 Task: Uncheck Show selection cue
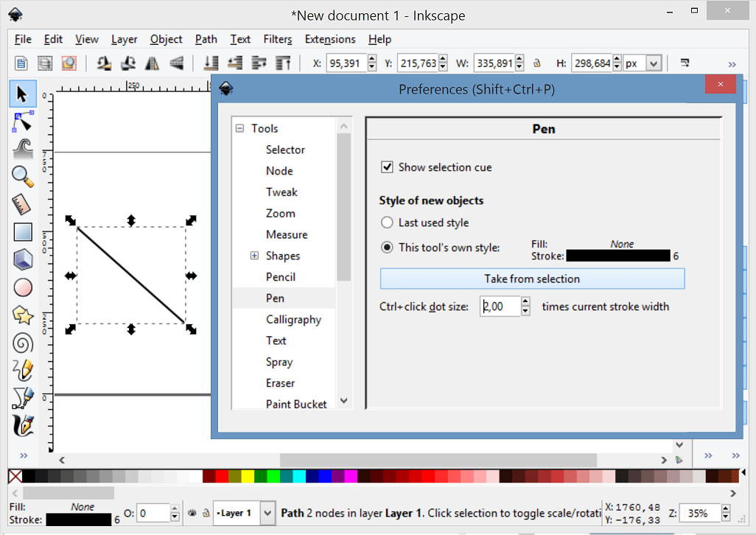point(387,167)
